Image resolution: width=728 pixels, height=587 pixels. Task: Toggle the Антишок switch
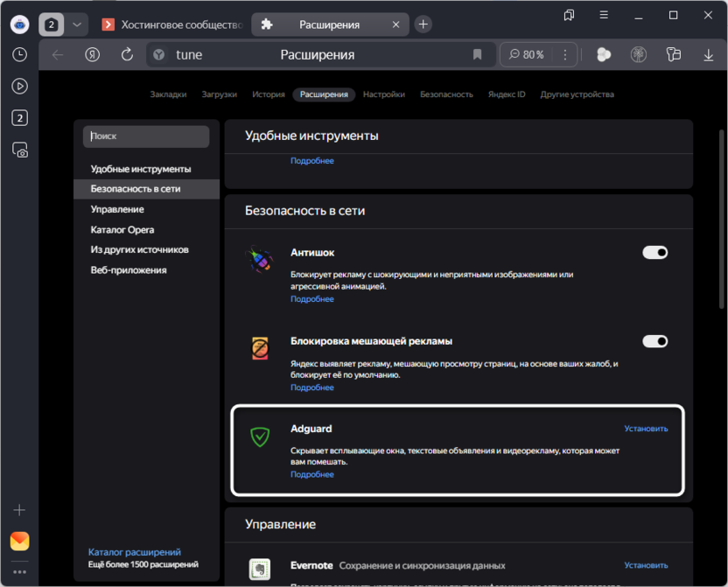[x=654, y=253]
